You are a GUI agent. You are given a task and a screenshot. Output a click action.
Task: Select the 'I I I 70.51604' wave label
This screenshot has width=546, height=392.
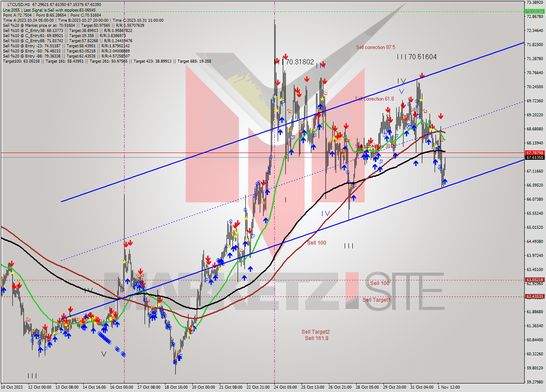[x=417, y=56]
